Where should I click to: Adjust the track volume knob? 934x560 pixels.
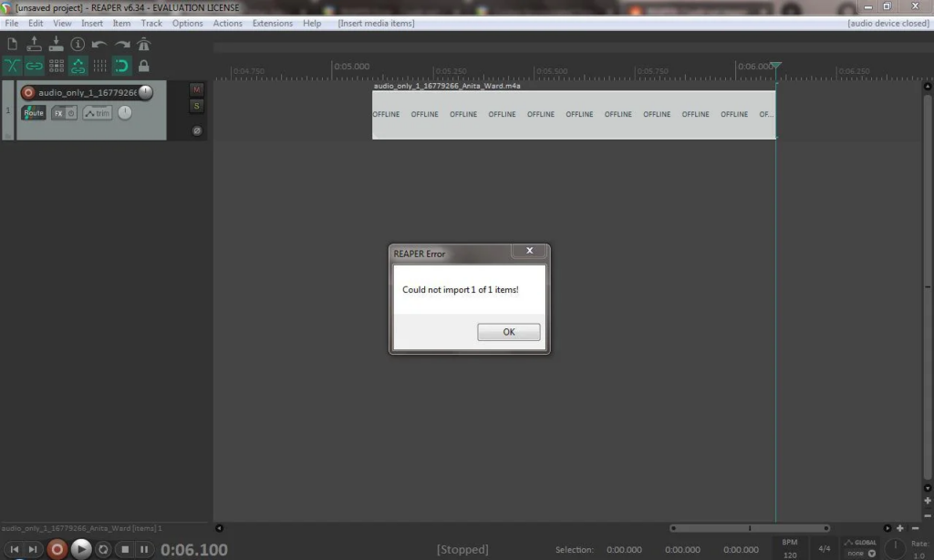[x=144, y=92]
